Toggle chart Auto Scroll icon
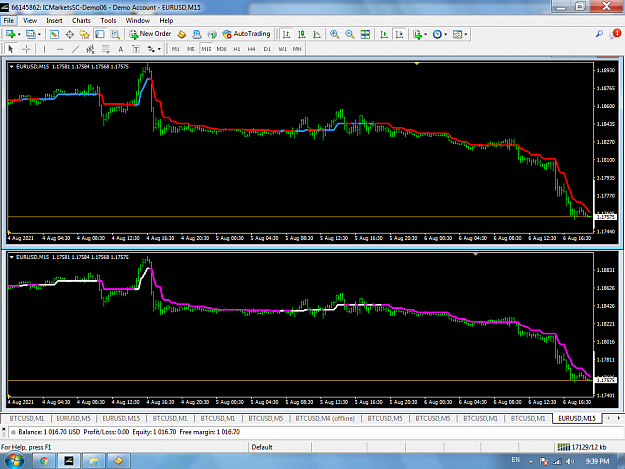Viewport: 625px width, 469px height. (x=384, y=34)
